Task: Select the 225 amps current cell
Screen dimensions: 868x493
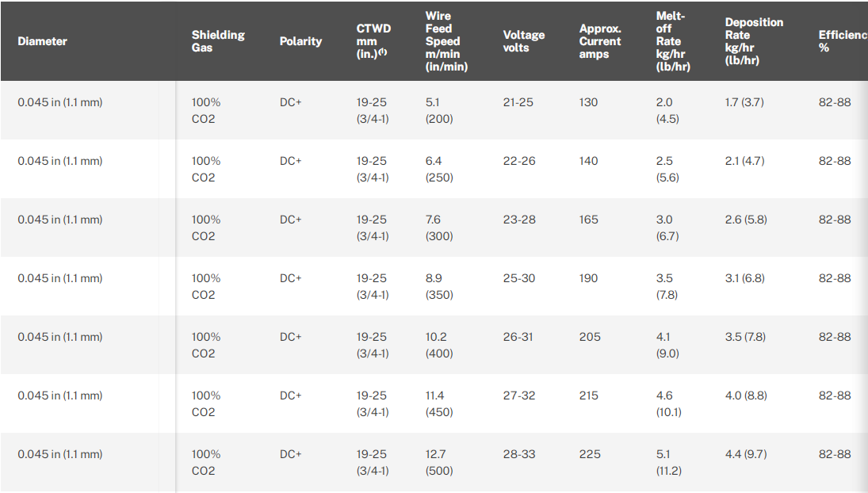Action: click(588, 454)
